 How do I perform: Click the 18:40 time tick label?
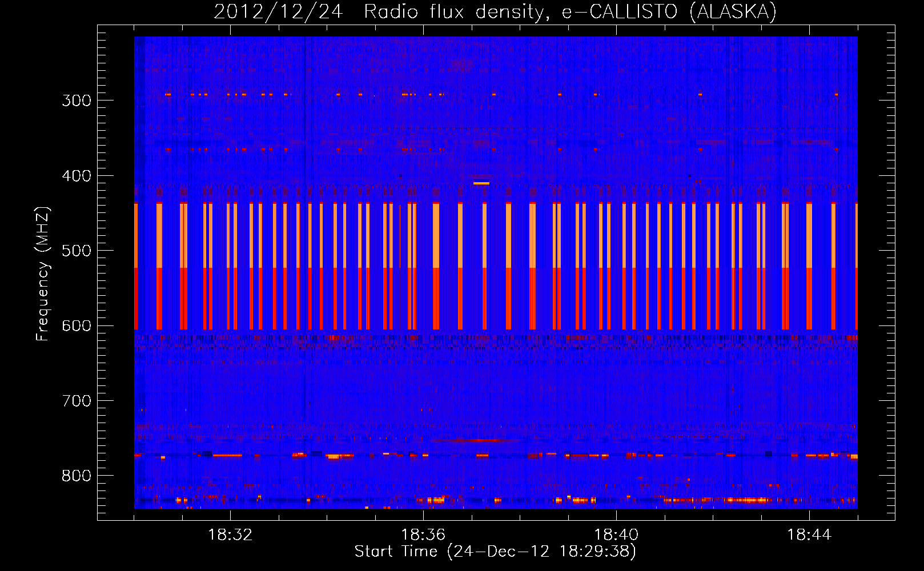(616, 535)
